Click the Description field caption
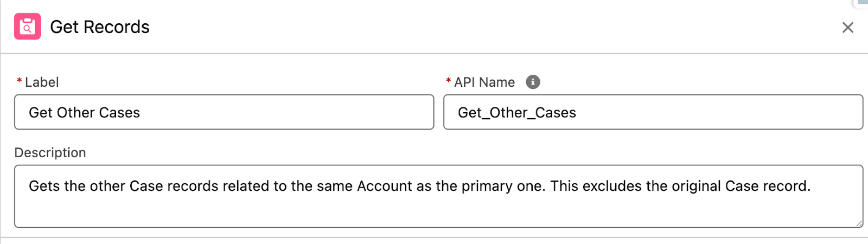The image size is (868, 244). [50, 153]
